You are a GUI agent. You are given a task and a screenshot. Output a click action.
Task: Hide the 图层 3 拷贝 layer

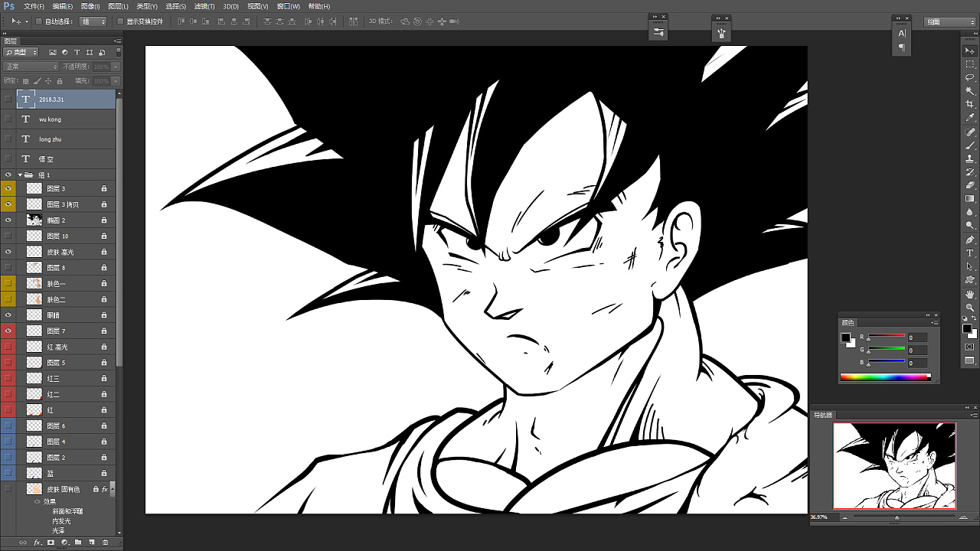pyautogui.click(x=8, y=204)
